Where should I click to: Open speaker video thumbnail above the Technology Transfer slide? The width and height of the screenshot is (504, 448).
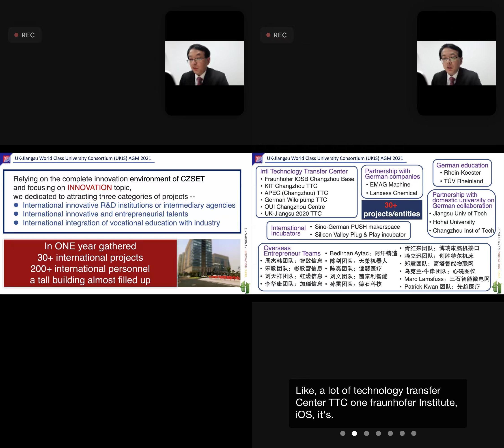click(457, 63)
